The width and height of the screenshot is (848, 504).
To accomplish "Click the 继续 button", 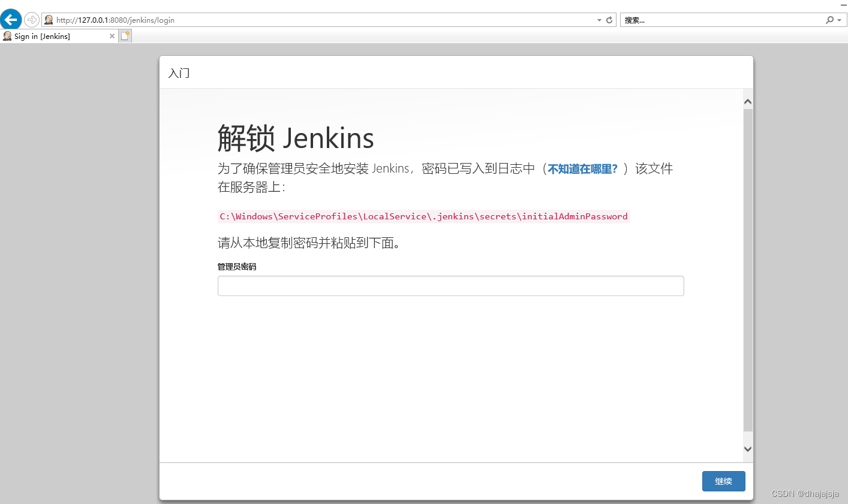I will pyautogui.click(x=723, y=481).
